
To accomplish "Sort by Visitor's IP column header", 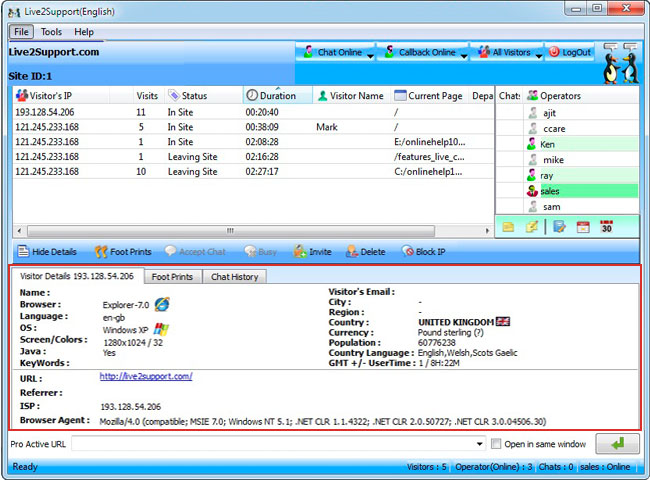I will pyautogui.click(x=61, y=96).
